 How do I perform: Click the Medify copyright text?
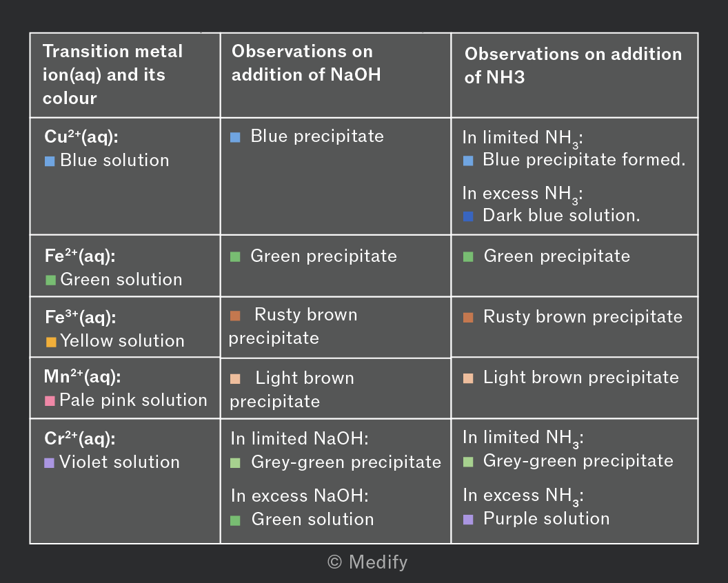367,562
